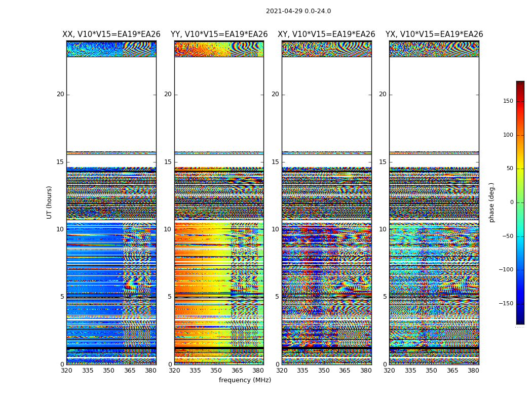532x405 pixels.
Task: Click the YX subplot title
Action: pos(434,34)
